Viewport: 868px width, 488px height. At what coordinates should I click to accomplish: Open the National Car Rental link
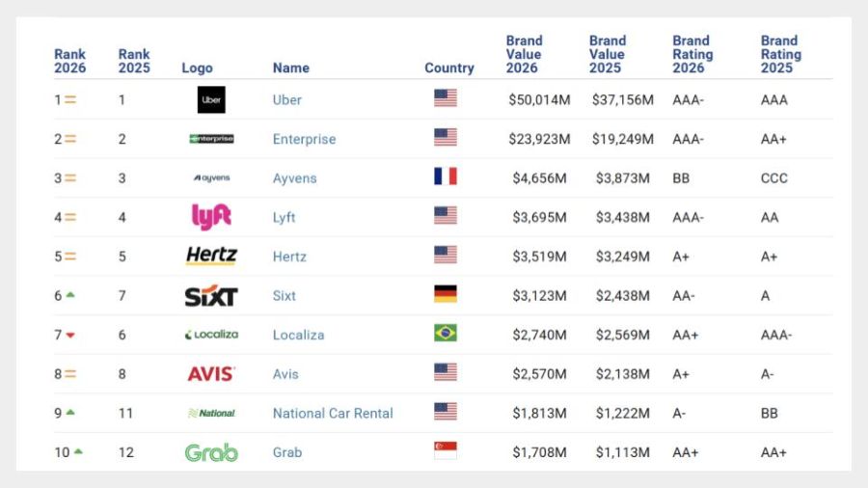(x=333, y=413)
